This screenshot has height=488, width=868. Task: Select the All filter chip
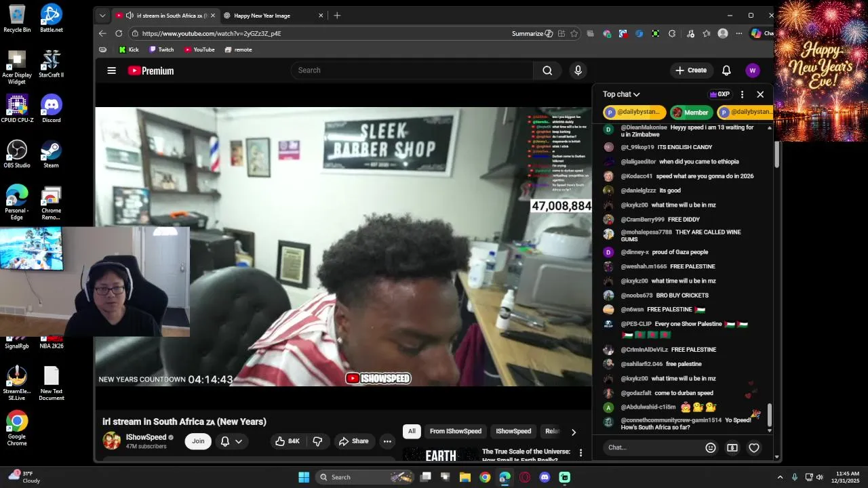tap(412, 431)
